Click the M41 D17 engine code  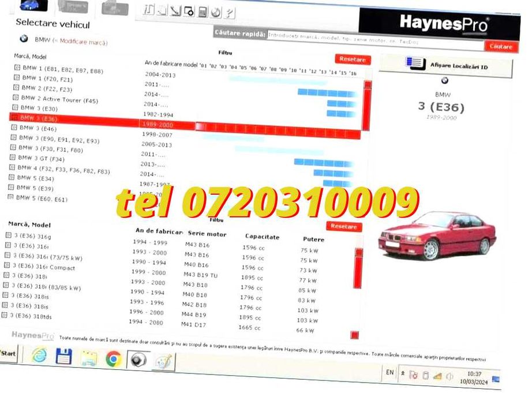193,324
